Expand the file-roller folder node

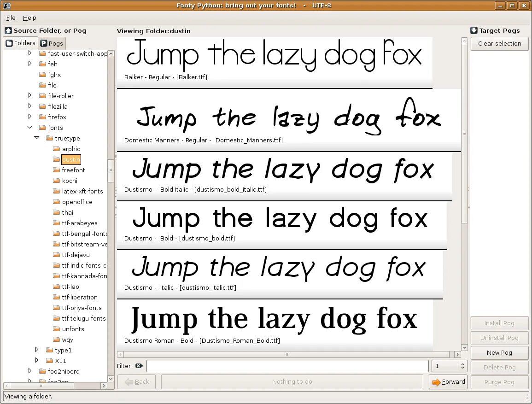30,96
